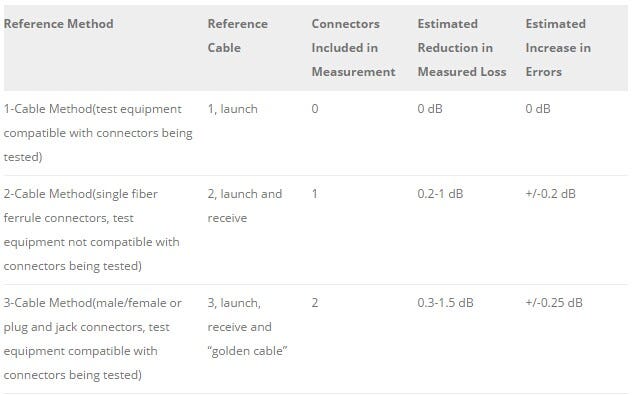Select Estimated Reduction in Measured Loss header
This screenshot has width=633, height=395.
click(x=462, y=48)
